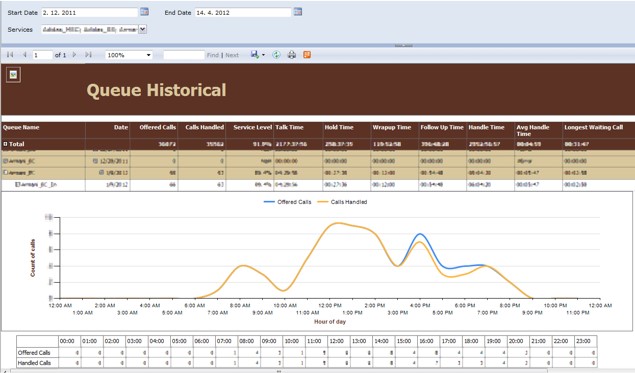Expand the Total row
The height and width of the screenshot is (373, 635).
pyautogui.click(x=5, y=144)
